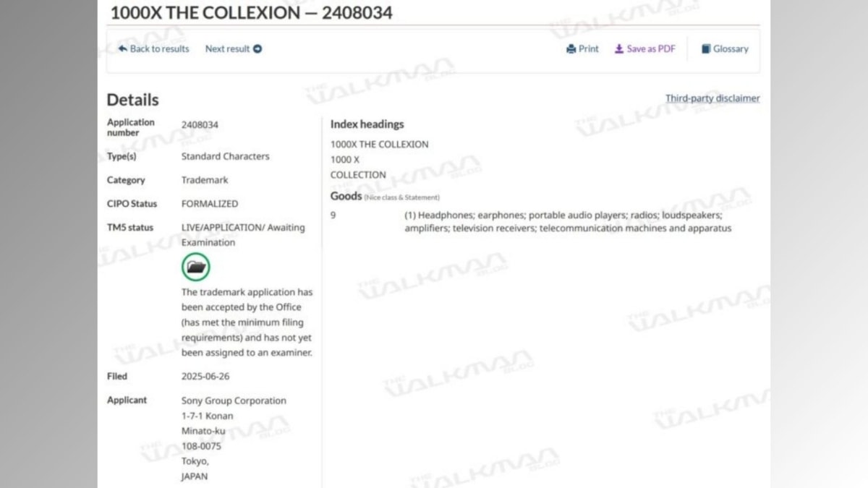This screenshot has width=868, height=488.
Task: Click the Details section heading
Action: (133, 100)
